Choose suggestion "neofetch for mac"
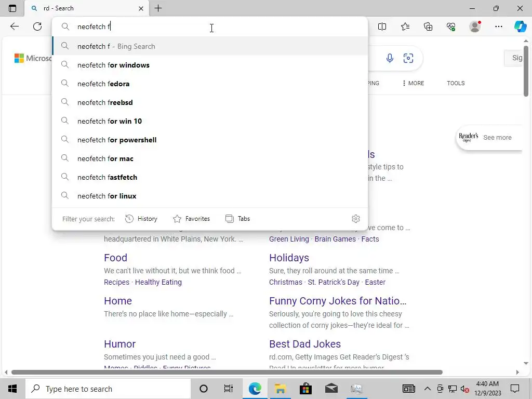 coord(210,158)
